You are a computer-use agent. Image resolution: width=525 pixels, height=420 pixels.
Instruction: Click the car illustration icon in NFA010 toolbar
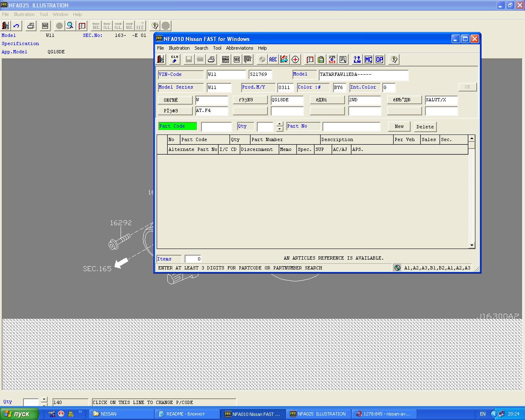(x=284, y=59)
